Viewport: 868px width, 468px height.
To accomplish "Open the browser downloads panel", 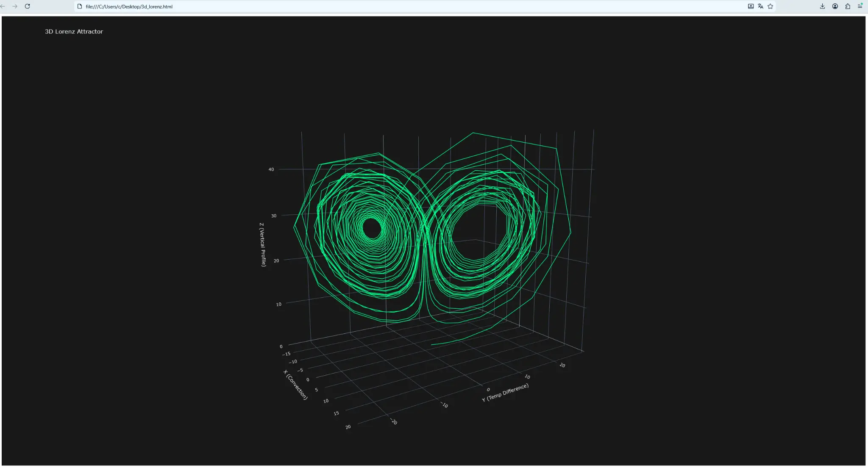I will click(x=822, y=6).
